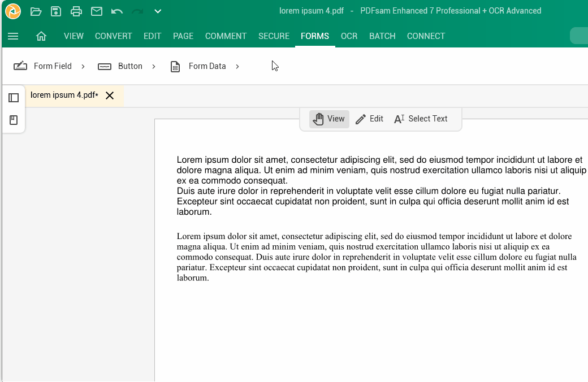Open a PDF file with the folder icon

coord(35,11)
